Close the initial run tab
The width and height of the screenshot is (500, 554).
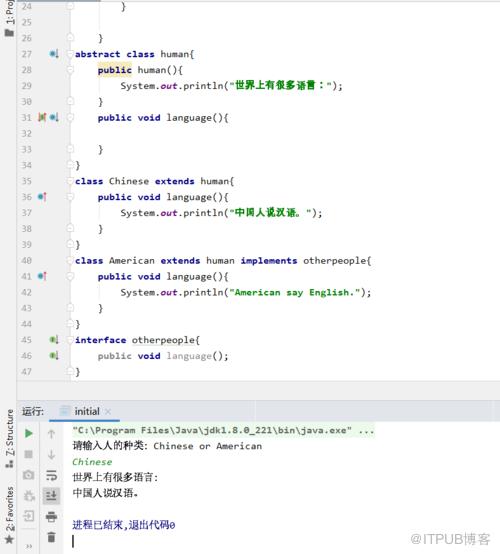coord(108,412)
